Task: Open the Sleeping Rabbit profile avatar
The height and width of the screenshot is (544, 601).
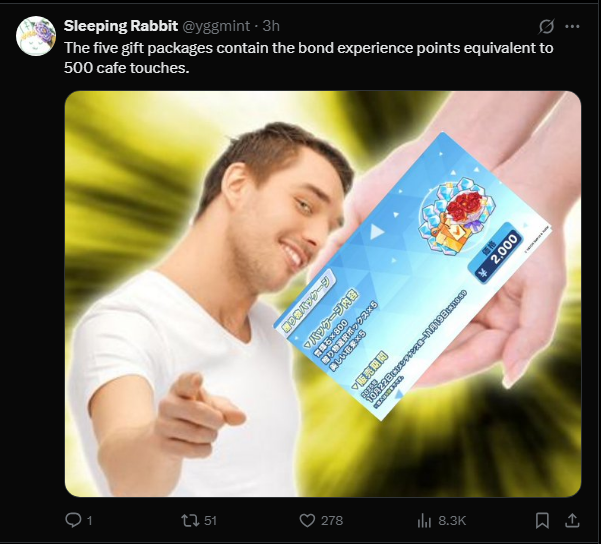Action: coord(36,36)
